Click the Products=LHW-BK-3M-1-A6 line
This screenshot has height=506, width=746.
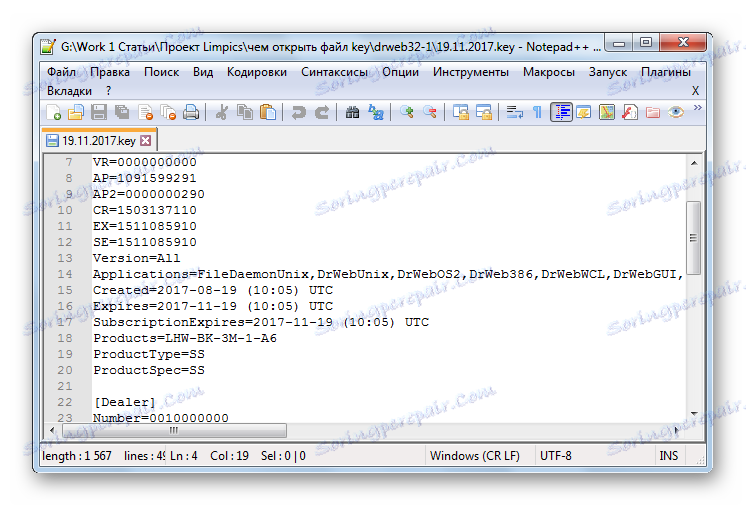(x=185, y=338)
